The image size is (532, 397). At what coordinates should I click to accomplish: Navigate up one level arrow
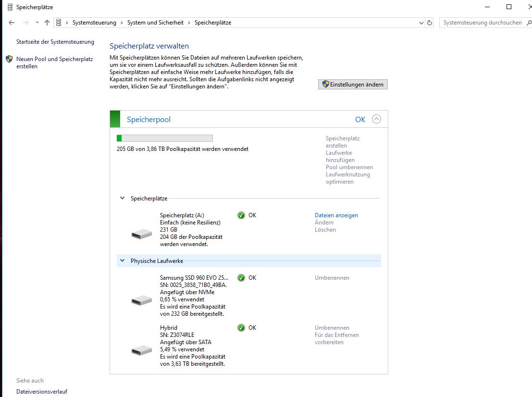[47, 23]
